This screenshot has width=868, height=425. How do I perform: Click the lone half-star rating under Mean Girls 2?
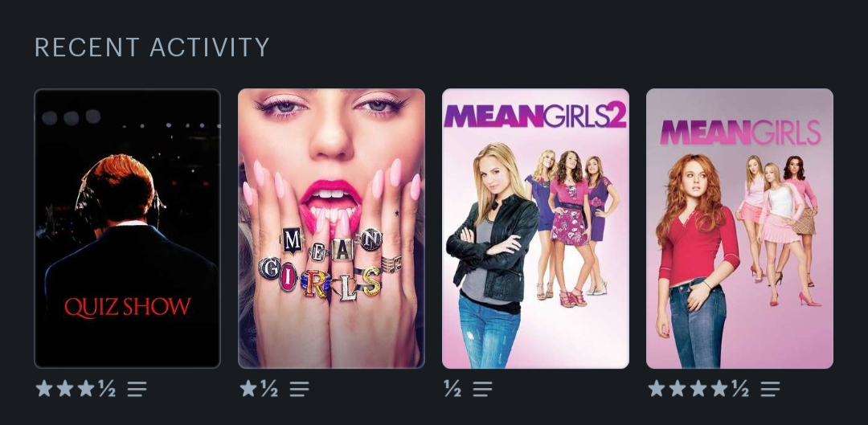[452, 389]
